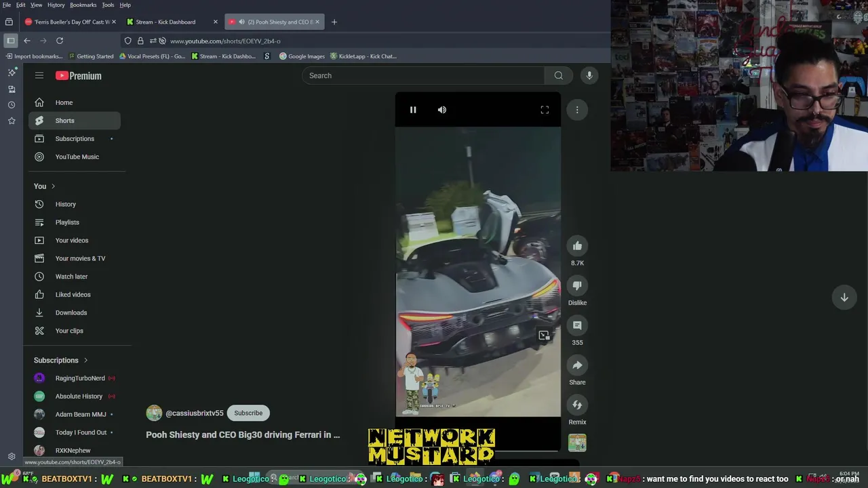Like this Short with thumbs up
Viewport: 868px width, 488px height.
577,246
